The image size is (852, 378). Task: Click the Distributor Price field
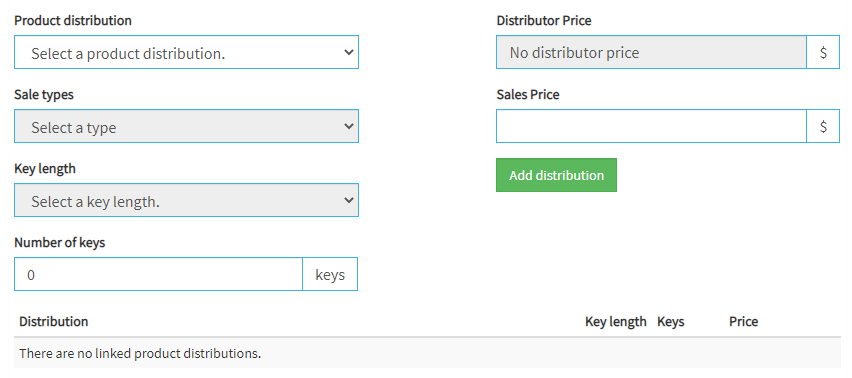651,52
